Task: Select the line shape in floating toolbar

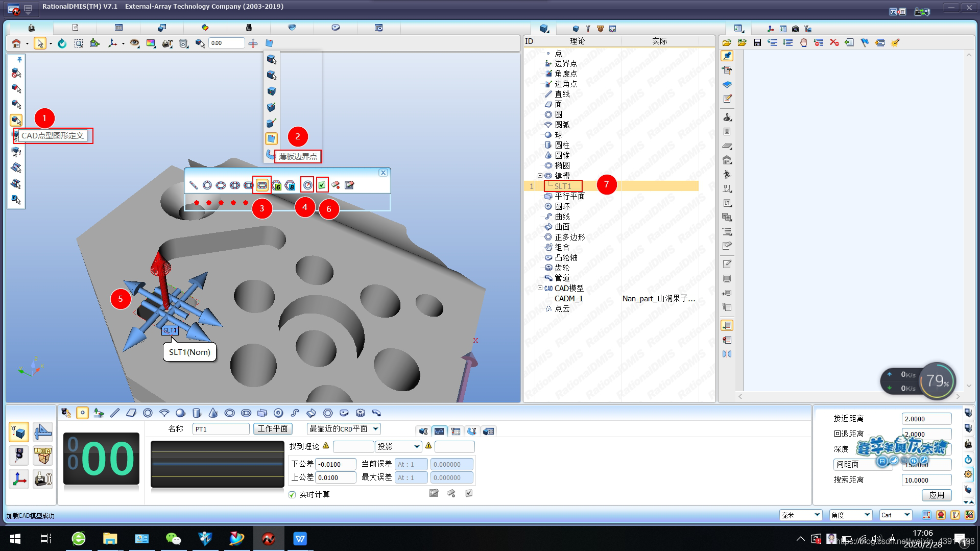Action: [x=194, y=185]
